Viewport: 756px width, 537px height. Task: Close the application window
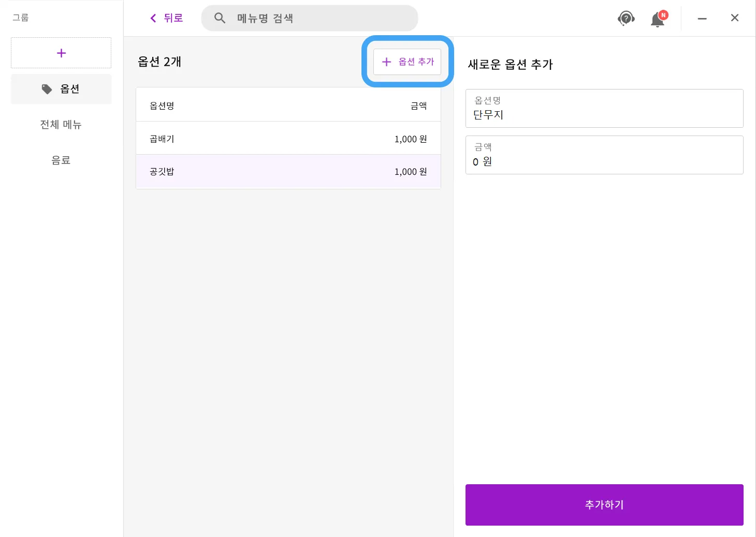pyautogui.click(x=734, y=18)
